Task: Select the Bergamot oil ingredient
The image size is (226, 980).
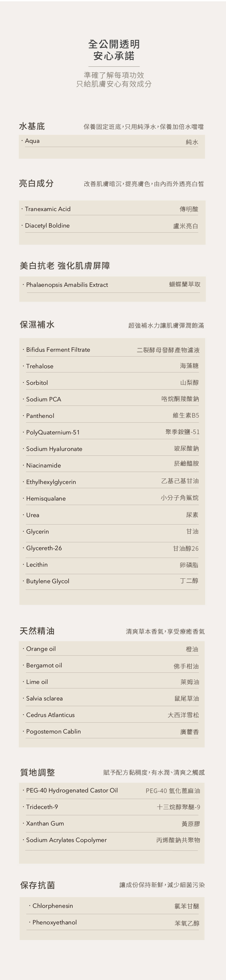Action: coord(44,665)
